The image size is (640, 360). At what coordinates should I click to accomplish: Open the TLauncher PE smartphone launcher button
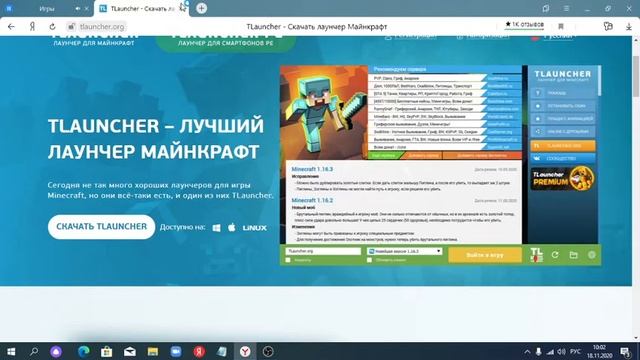point(225,42)
